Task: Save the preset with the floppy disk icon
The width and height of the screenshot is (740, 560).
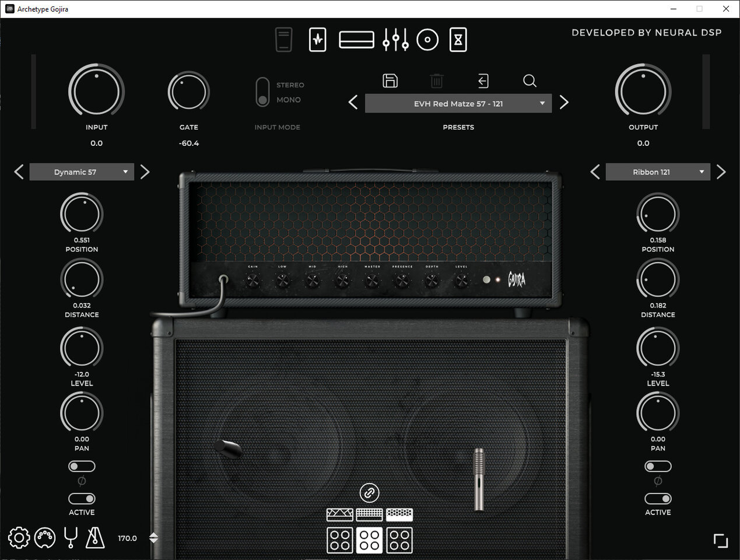Action: (390, 80)
